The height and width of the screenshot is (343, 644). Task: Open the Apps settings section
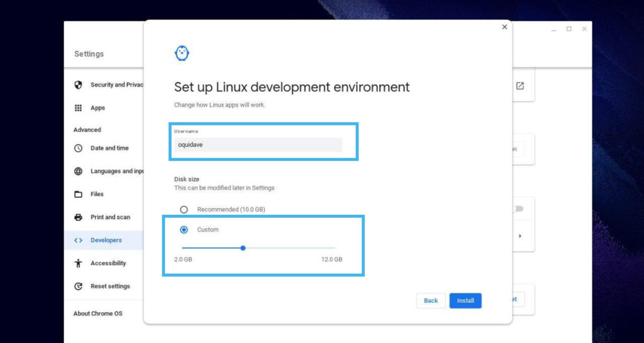tap(104, 108)
